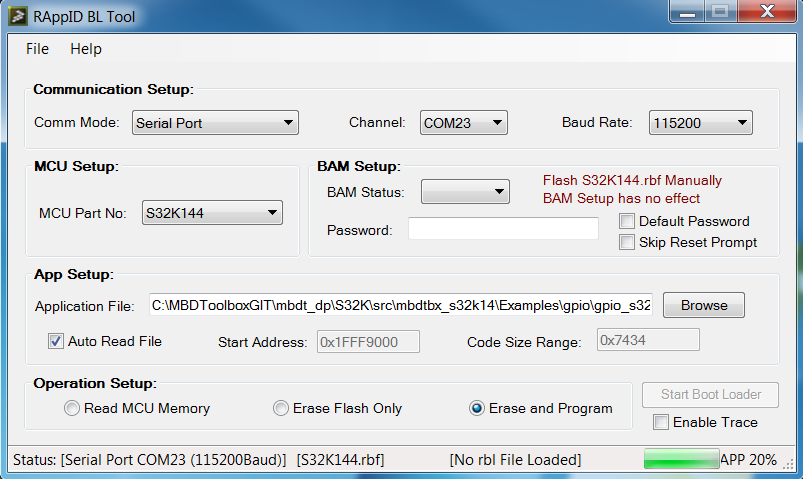The width and height of the screenshot is (803, 479).
Task: Click the Application File path field
Action: [400, 305]
